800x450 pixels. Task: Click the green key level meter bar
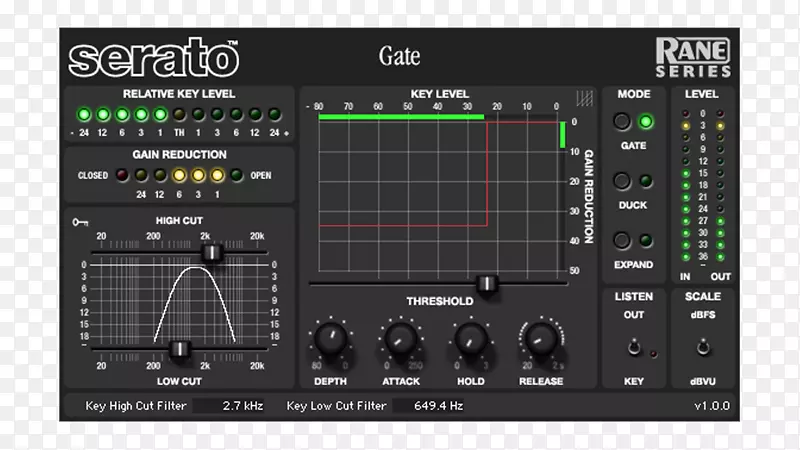pyautogui.click(x=401, y=117)
